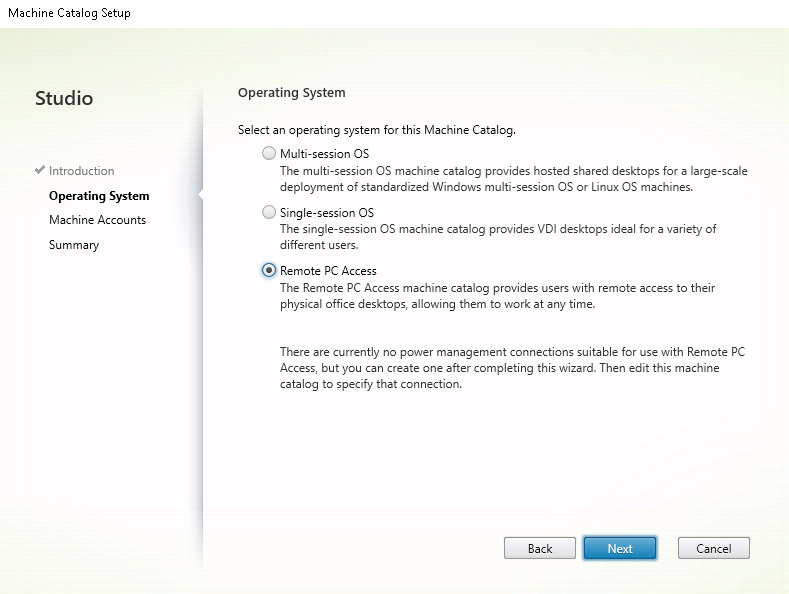Viewport: 789px width, 594px height.
Task: Go to the Summary step
Action: [x=74, y=245]
